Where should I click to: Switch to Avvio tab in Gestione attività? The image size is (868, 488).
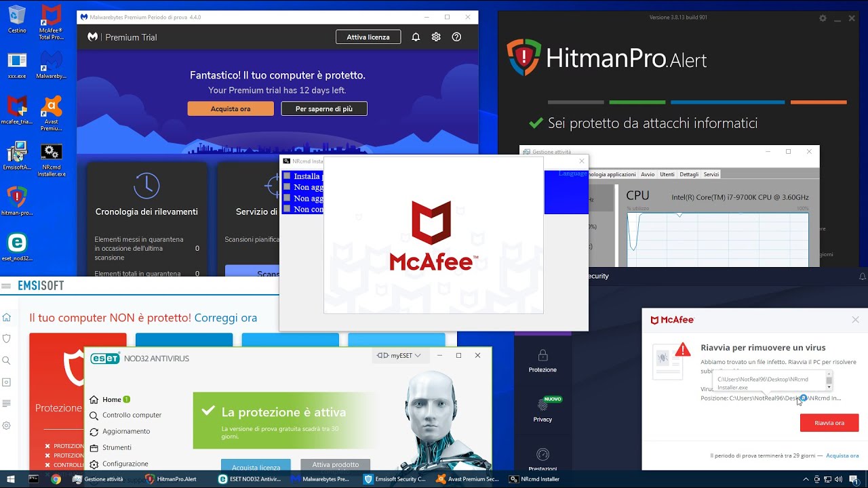tap(648, 174)
